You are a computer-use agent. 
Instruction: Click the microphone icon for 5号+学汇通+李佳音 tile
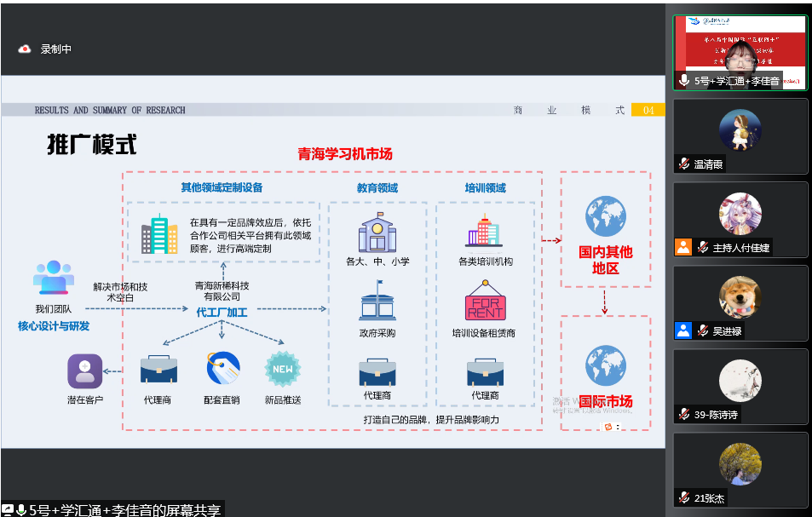[683, 81]
